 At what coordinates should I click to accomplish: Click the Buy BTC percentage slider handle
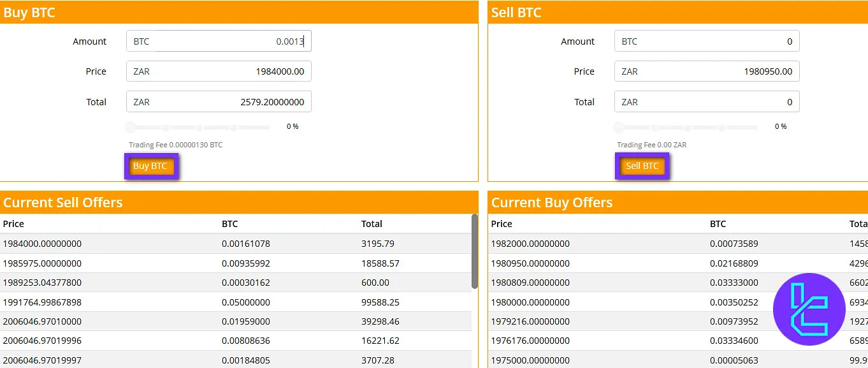[x=131, y=128]
